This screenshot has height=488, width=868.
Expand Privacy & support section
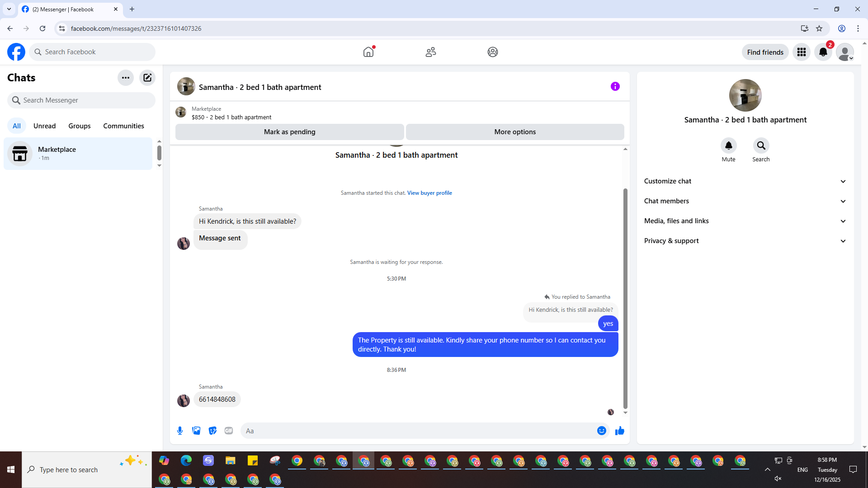tap(745, 241)
